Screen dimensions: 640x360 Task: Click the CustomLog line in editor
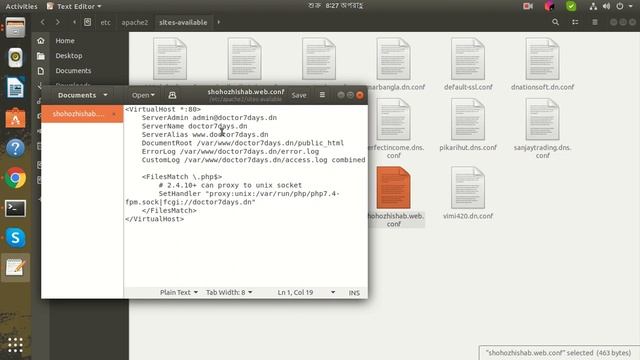(x=253, y=160)
